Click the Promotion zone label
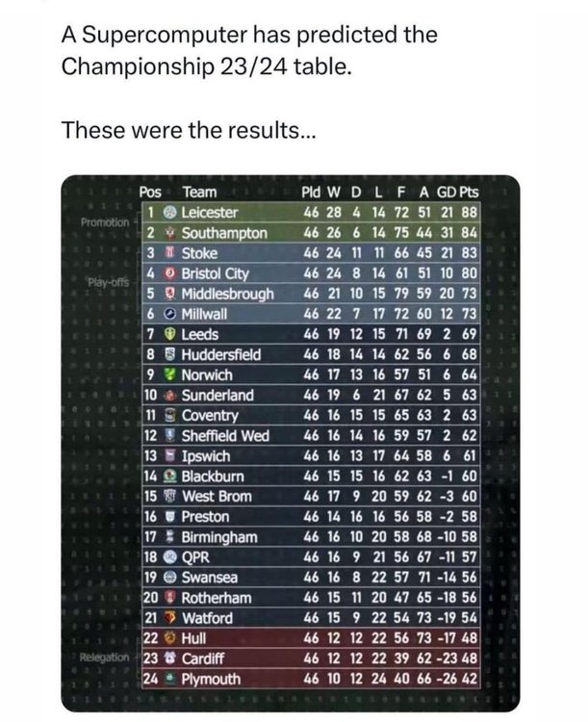 pyautogui.click(x=106, y=222)
